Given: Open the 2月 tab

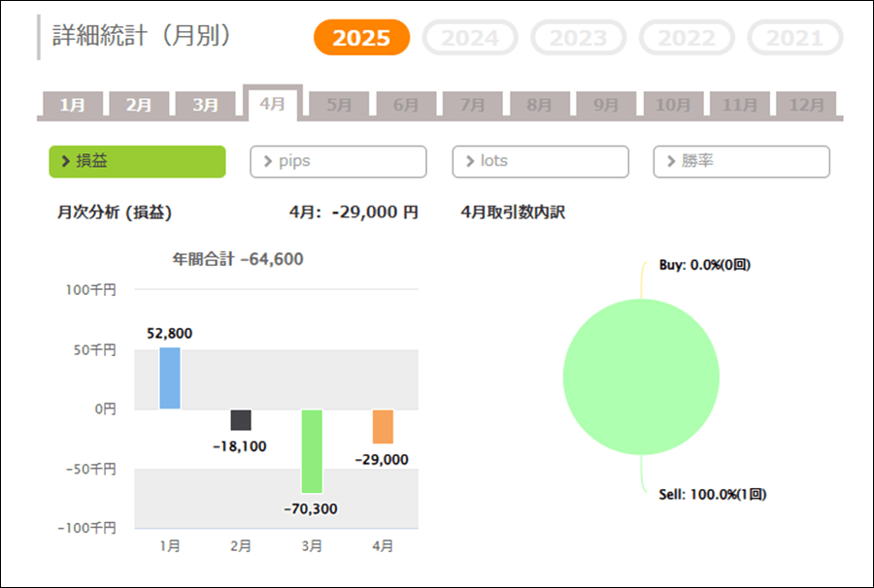Looking at the screenshot, I should [x=139, y=104].
